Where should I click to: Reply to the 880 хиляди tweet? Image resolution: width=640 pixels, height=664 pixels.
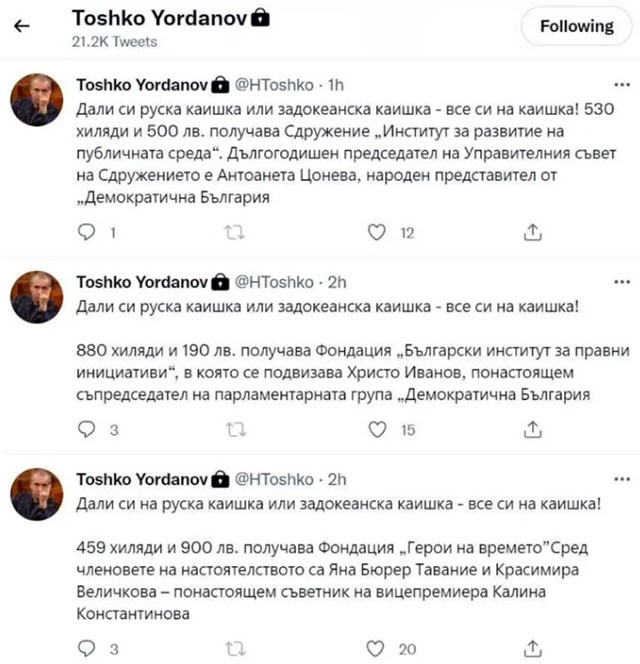pos(87,430)
